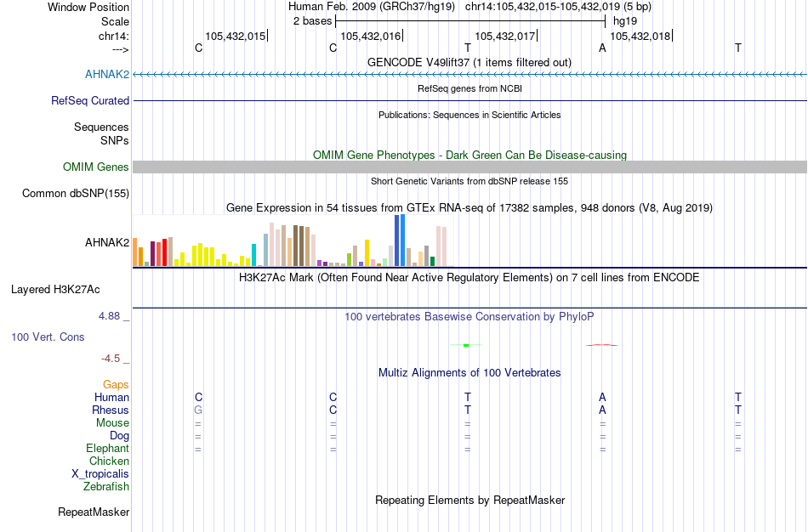Screen dimensions: 808x532
Task: Click the OMIM Genes track label
Action: pos(96,167)
